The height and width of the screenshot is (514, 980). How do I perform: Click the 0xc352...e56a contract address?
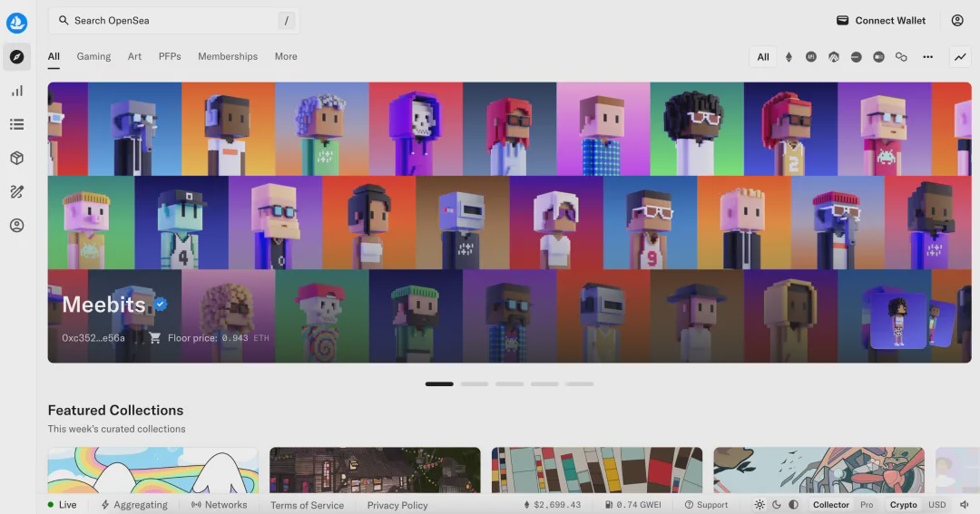(93, 338)
